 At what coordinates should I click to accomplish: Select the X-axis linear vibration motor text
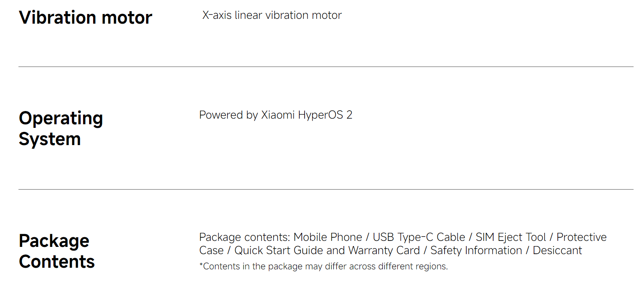click(x=272, y=15)
